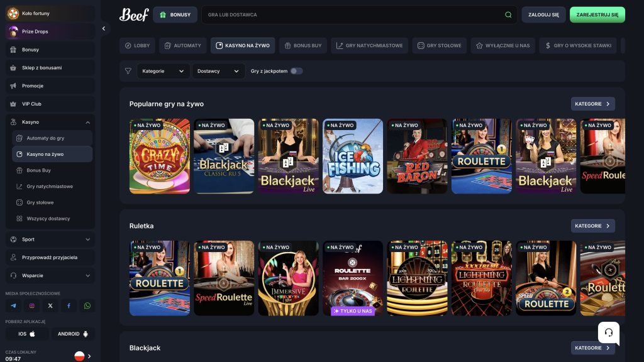Open Prize Drops in sidebar
This screenshot has height=362, width=644.
tap(50, 31)
